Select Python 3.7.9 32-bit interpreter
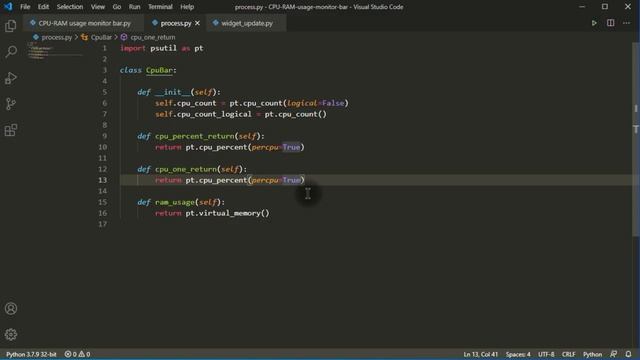The width and height of the screenshot is (640, 360). (31, 354)
